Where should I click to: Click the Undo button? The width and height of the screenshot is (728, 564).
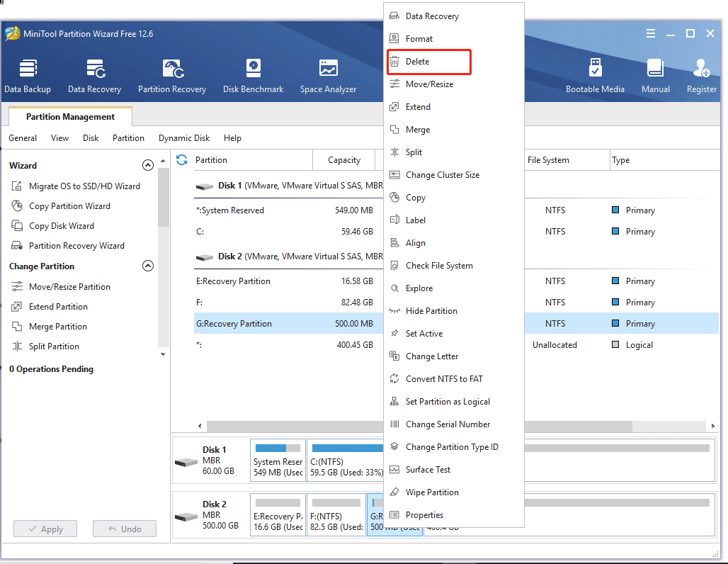point(125,529)
